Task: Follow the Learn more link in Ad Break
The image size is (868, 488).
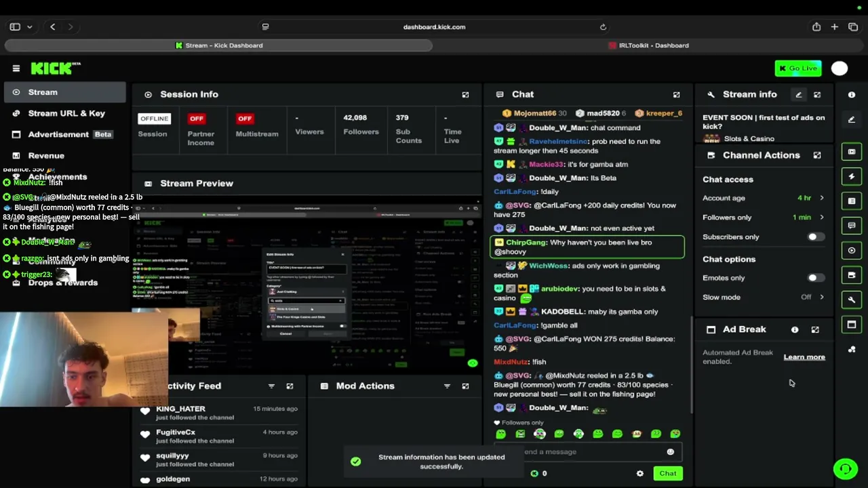Action: (804, 357)
